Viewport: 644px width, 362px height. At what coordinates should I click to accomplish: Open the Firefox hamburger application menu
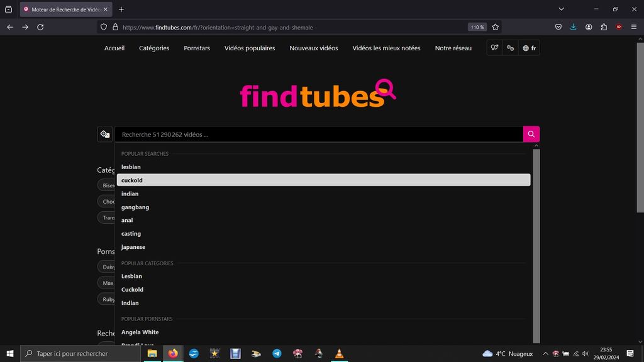tap(634, 27)
